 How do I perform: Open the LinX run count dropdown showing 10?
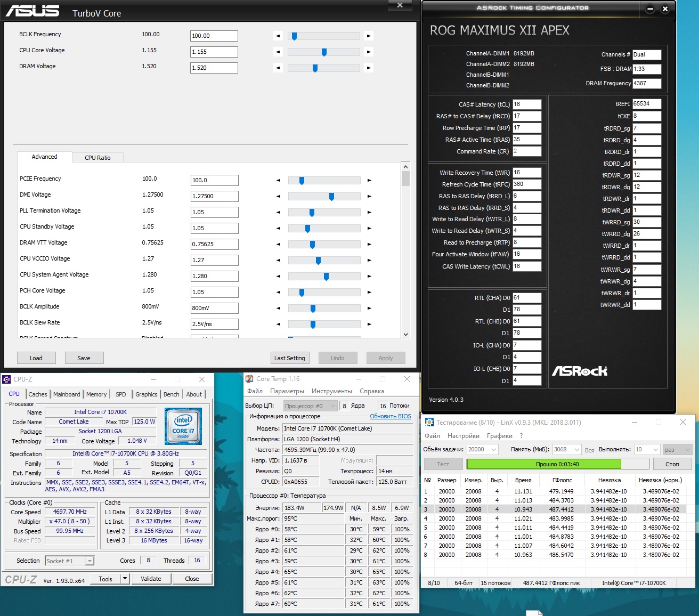point(647,450)
